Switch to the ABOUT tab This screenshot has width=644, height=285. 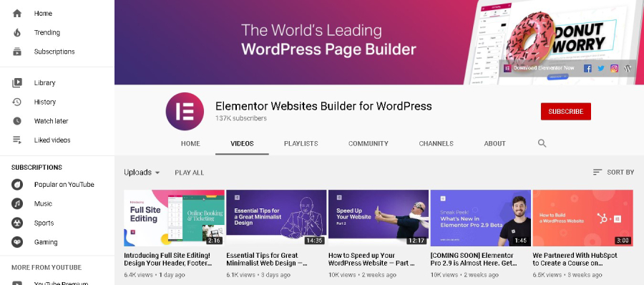(x=495, y=143)
